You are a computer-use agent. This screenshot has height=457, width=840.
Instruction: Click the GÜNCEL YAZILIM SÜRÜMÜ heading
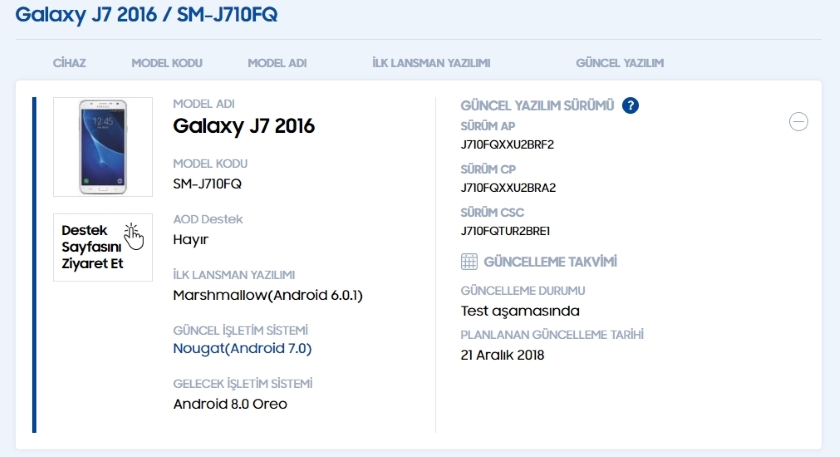tap(537, 106)
